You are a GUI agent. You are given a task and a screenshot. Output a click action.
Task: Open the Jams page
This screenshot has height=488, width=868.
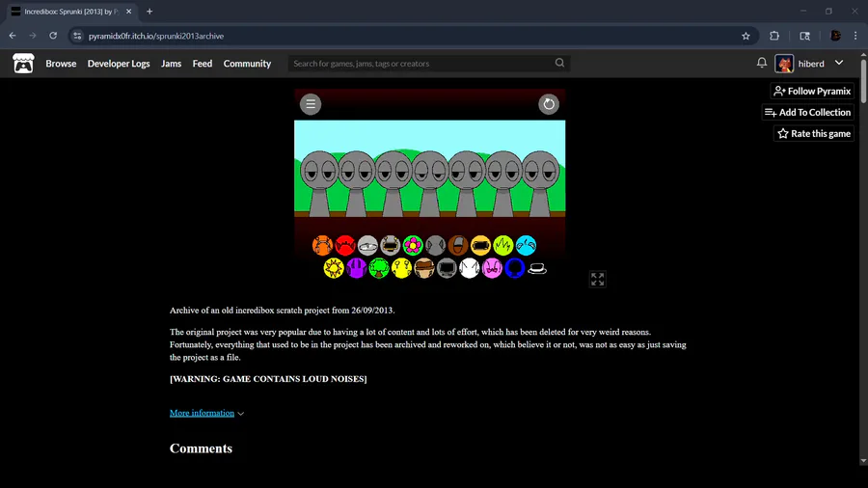point(171,64)
